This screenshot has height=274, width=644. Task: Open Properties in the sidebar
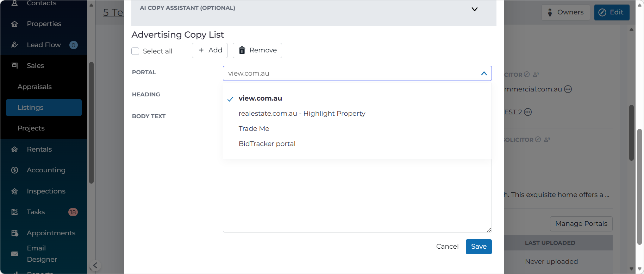[x=44, y=24]
